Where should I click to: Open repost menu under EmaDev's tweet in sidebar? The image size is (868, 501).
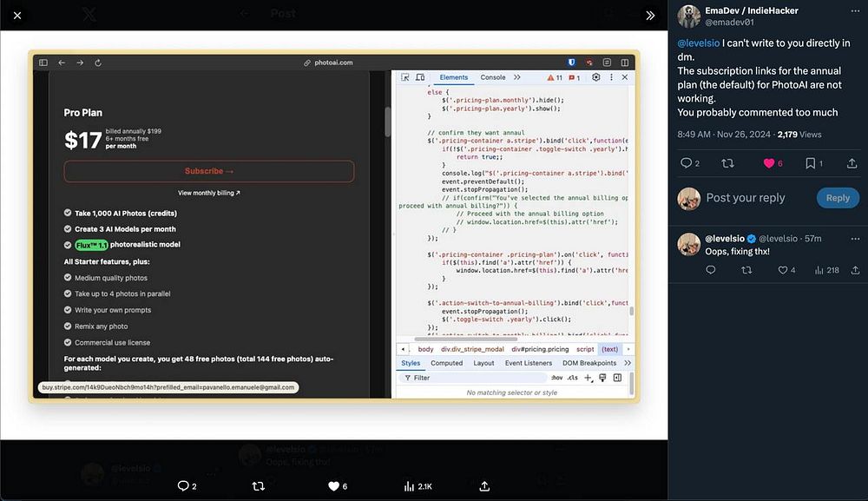(727, 163)
